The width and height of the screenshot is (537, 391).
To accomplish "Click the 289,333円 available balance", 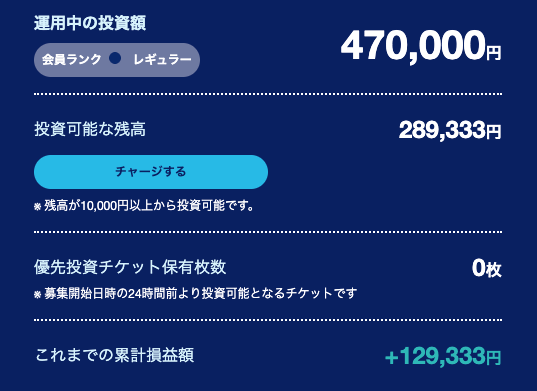I will tap(450, 130).
